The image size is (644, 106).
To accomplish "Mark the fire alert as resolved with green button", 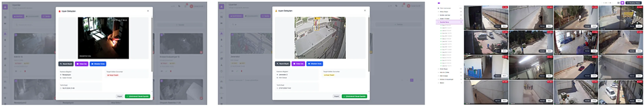I will [137, 96].
